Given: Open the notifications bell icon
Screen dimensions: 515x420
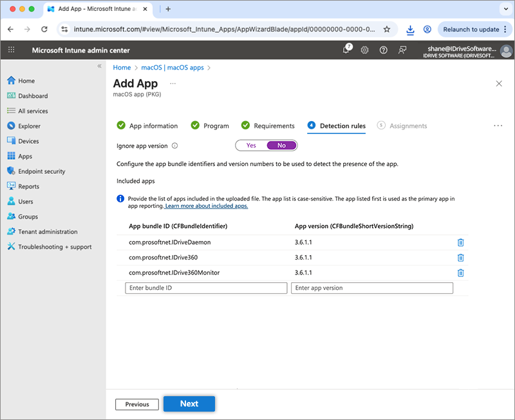Looking at the screenshot, I should 346,50.
